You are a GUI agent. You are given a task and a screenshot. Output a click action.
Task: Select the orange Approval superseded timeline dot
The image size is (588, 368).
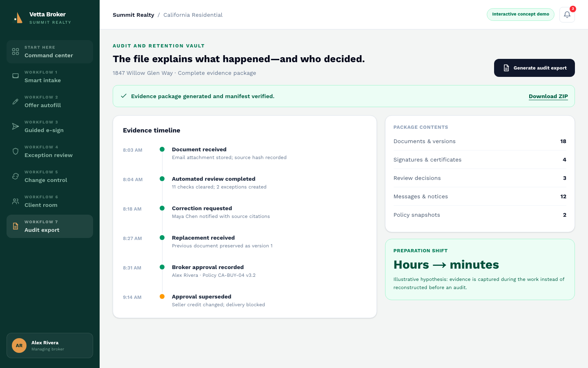[x=162, y=296]
